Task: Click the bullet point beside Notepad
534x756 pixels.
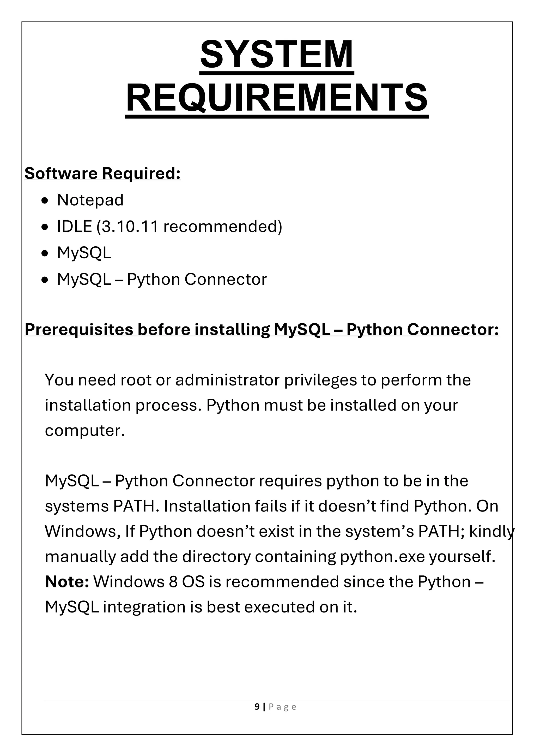Action: (x=45, y=201)
